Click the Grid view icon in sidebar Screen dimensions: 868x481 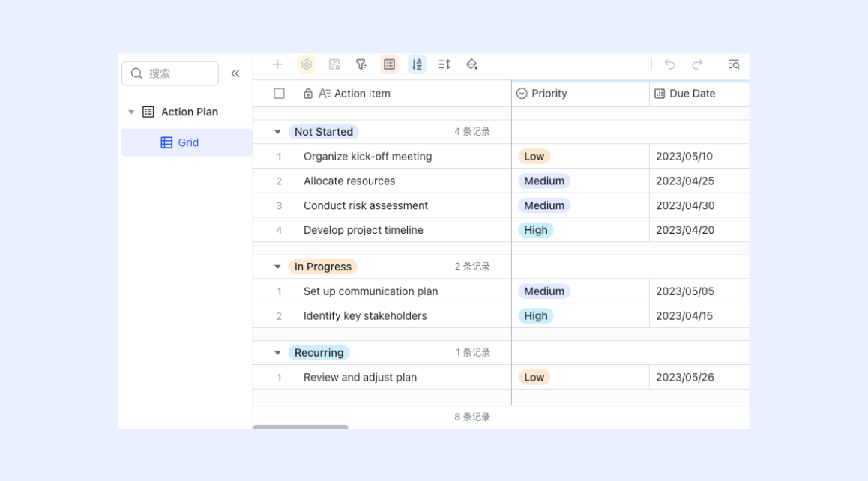click(x=166, y=143)
